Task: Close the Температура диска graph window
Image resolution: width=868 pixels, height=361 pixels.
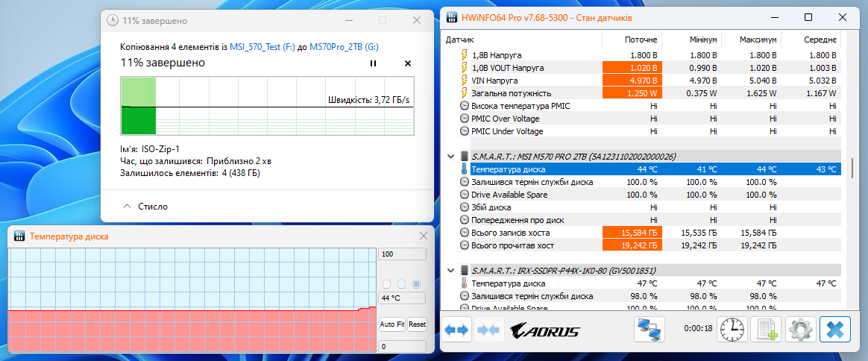Action: coord(424,236)
